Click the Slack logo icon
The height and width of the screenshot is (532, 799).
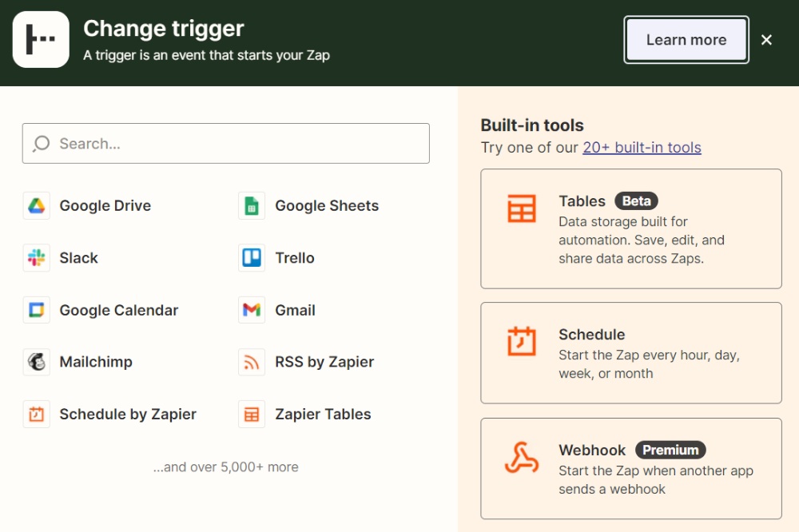click(x=36, y=258)
